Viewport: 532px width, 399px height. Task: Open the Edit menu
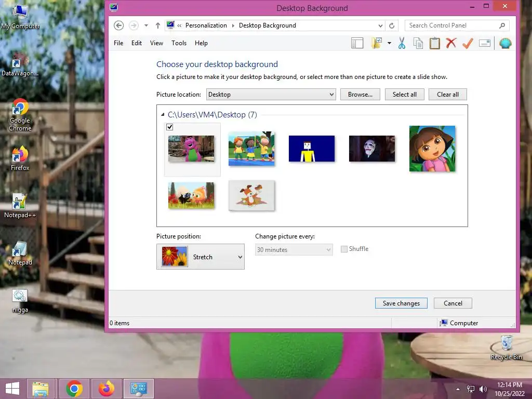tap(137, 43)
